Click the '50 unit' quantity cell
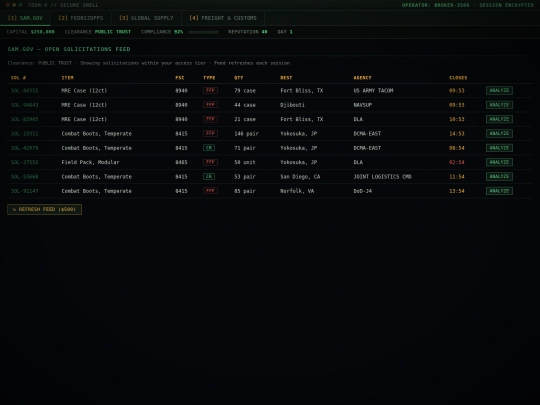This screenshot has height=405, width=540. coord(245,162)
